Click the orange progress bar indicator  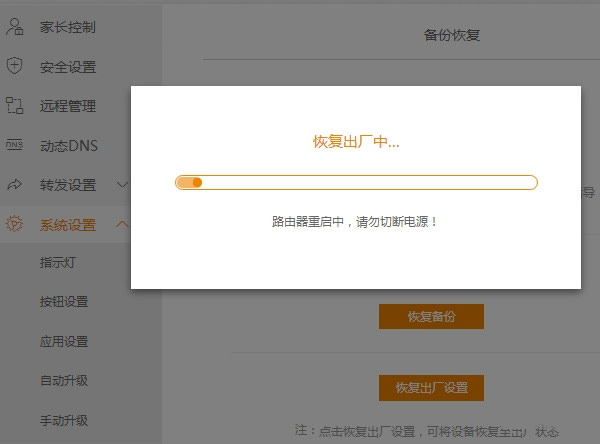(x=190, y=183)
